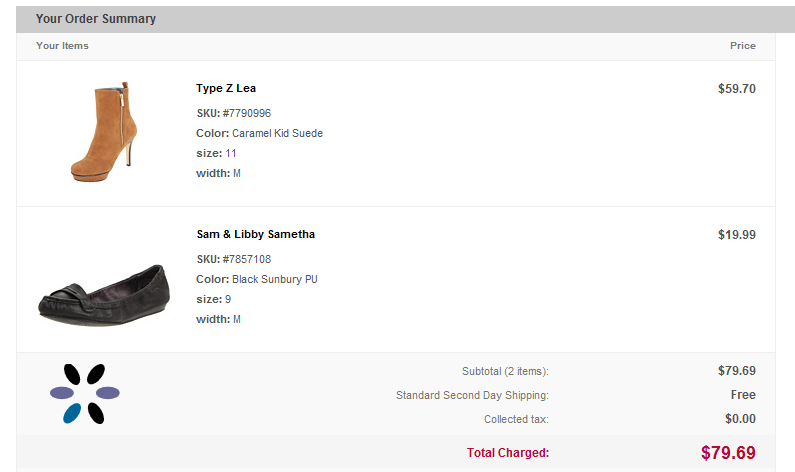The height and width of the screenshot is (472, 795).
Task: Click the Price column header
Action: click(742, 46)
